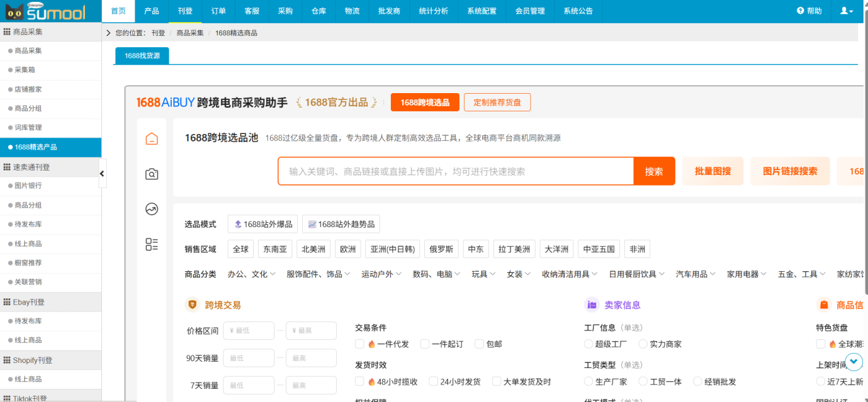This screenshot has width=868, height=402.
Task: Open the 刊登 menu in top navigation
Action: tap(185, 11)
